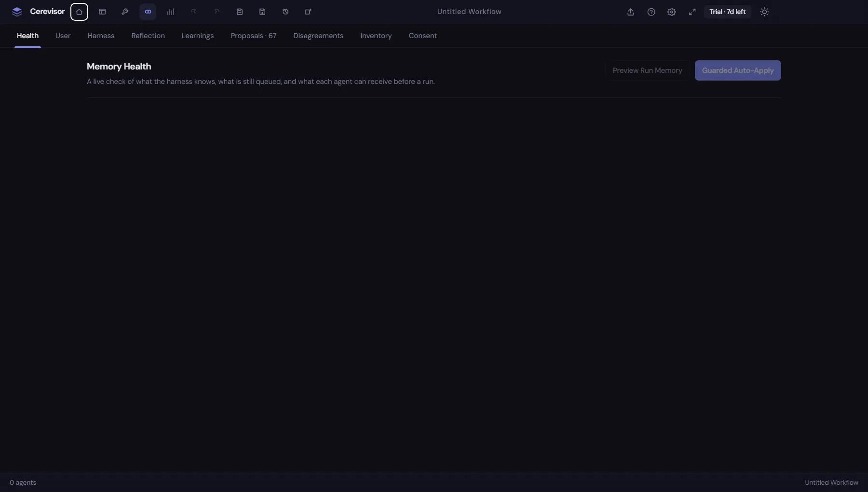The height and width of the screenshot is (492, 868).
Task: Click the Memory Health heading
Action: (119, 67)
